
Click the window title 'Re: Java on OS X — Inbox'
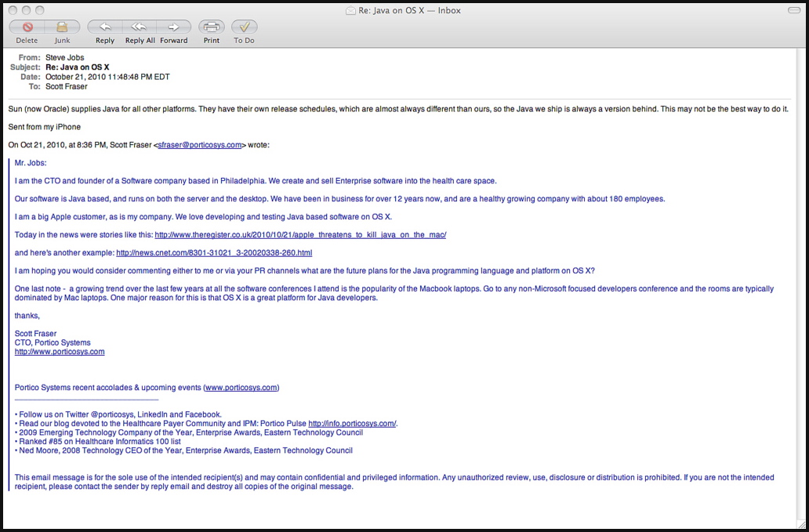coord(410,10)
